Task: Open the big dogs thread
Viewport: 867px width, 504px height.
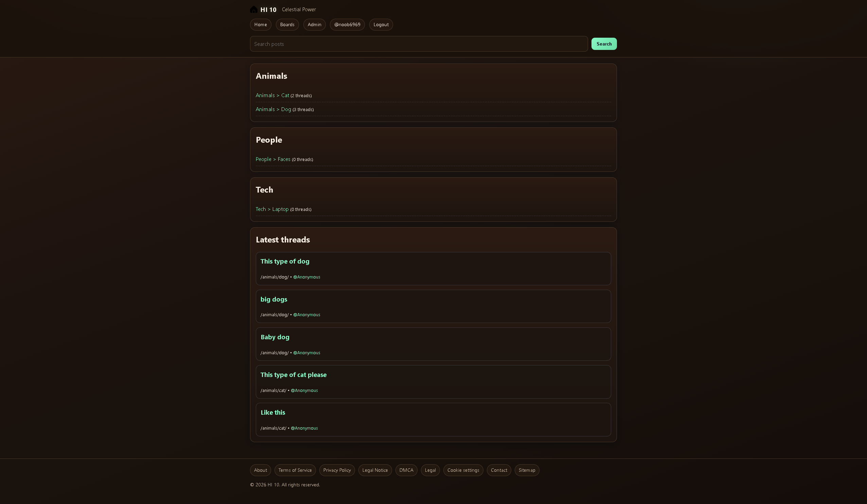Action: [273, 299]
